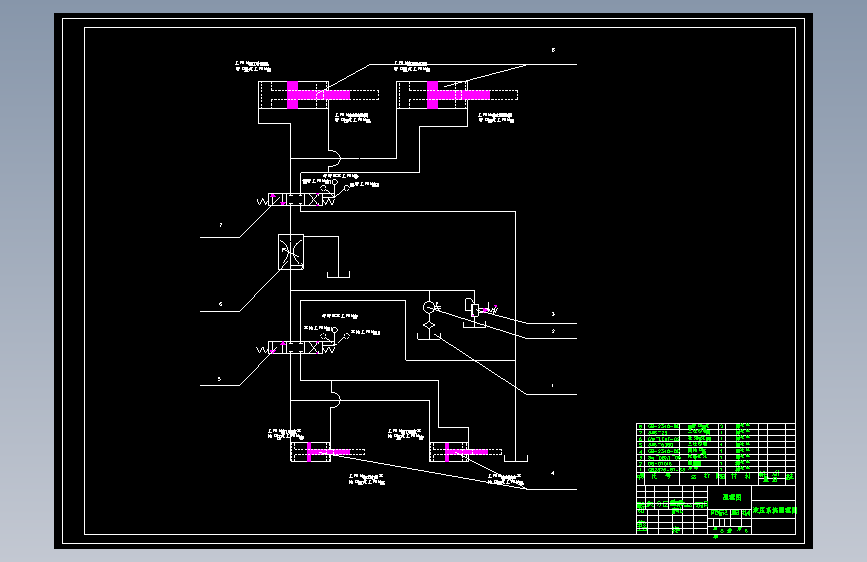Click the line-crossing jump arc below the top cylinders
867x562 pixels.
pyautogui.click(x=335, y=159)
